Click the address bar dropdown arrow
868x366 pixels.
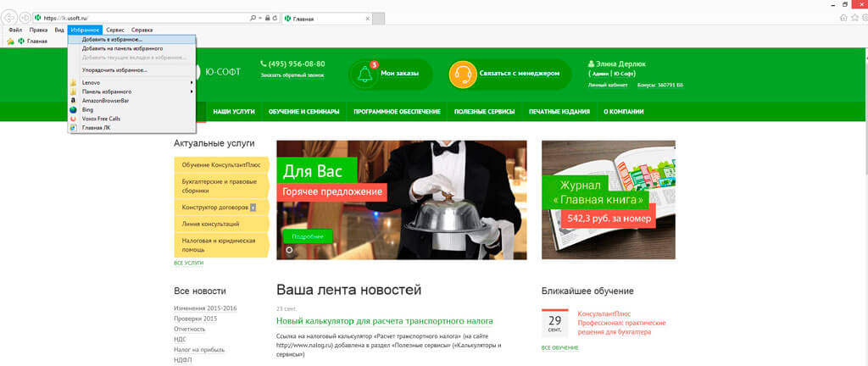pyautogui.click(x=259, y=18)
